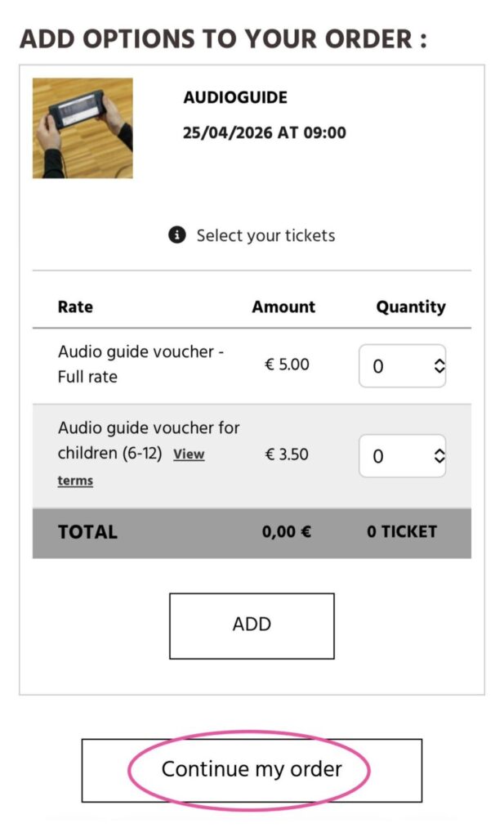Click the Rate column header
The image size is (504, 837).
(x=75, y=307)
